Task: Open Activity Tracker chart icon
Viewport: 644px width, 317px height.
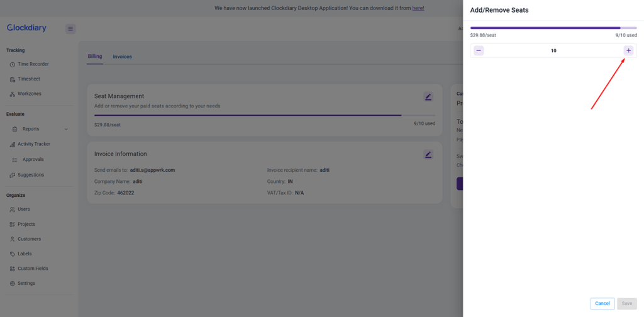Action: [x=13, y=145]
